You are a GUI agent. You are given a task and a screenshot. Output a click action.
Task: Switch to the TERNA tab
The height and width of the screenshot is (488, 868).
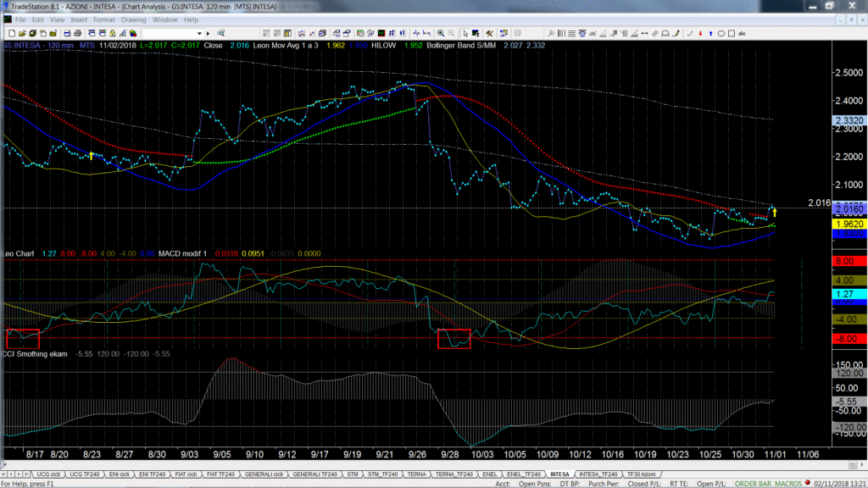pyautogui.click(x=417, y=474)
